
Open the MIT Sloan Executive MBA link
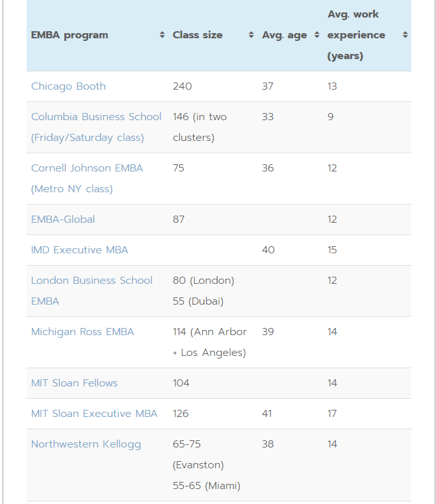point(94,414)
